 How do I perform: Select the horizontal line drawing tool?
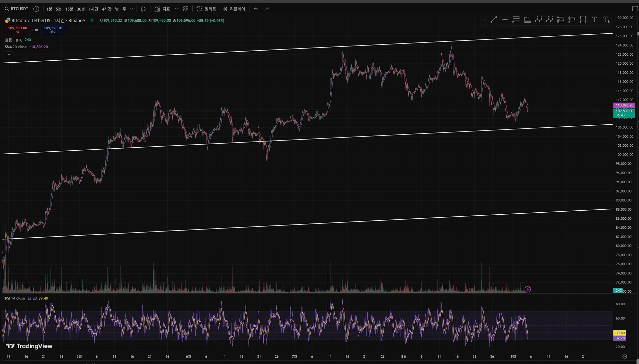505,20
